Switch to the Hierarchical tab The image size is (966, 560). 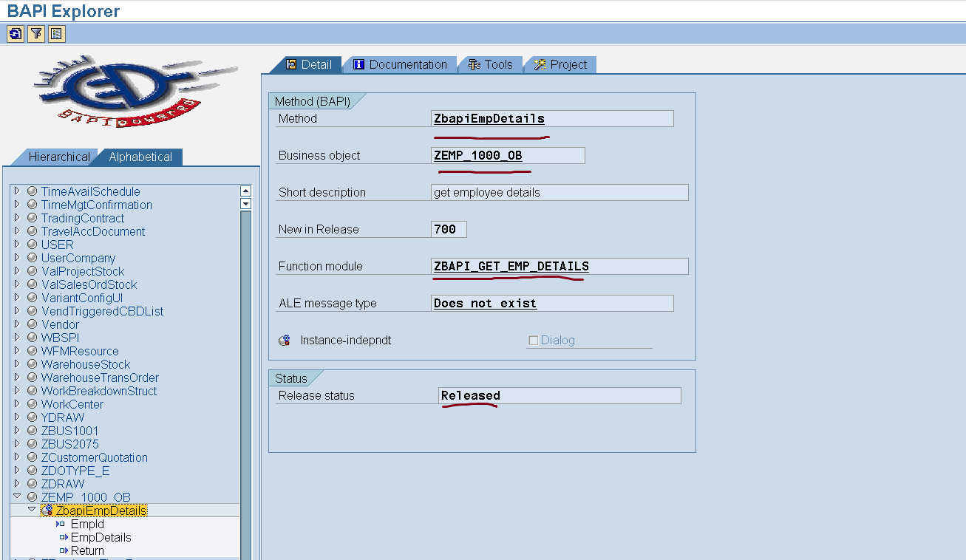tap(59, 157)
